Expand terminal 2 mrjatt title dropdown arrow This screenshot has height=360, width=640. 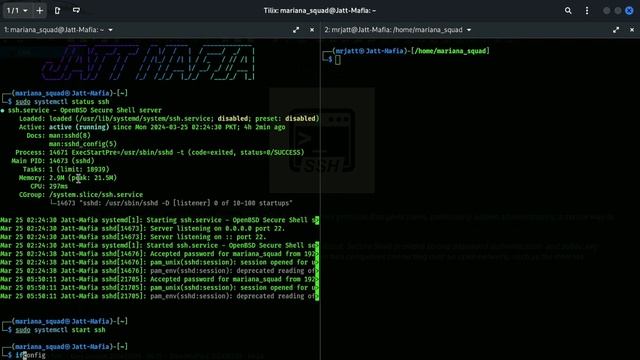469,30
